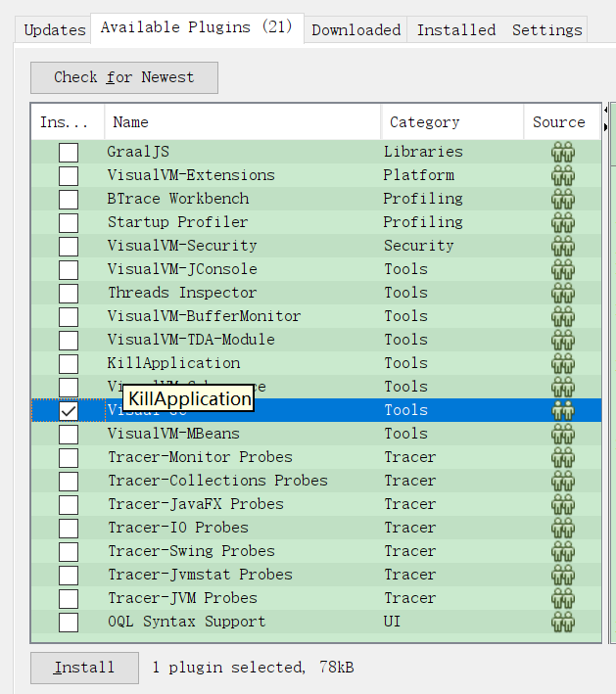Screen dimensions: 616x694
Task: Check the VisualVM-MBeans checkbox
Action: 69,434
